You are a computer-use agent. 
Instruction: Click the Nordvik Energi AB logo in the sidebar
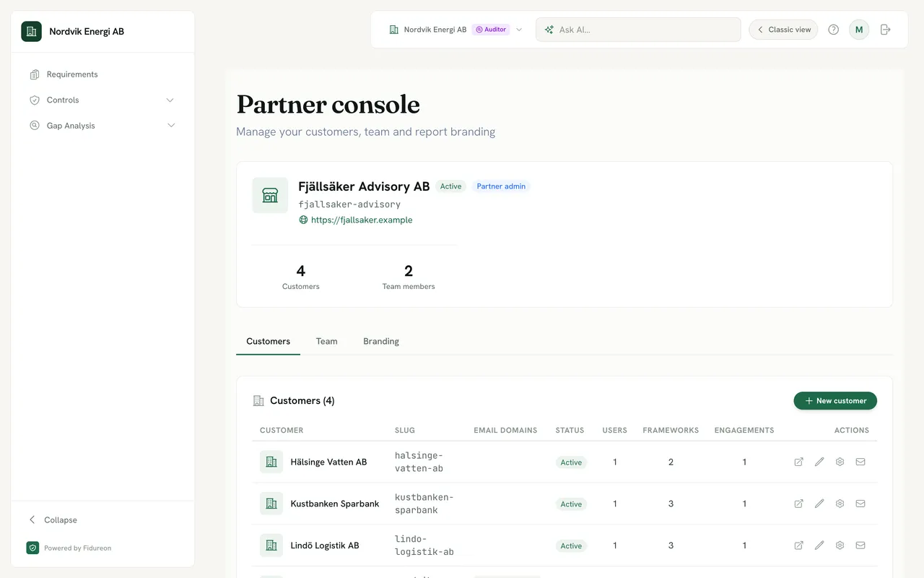[31, 32]
